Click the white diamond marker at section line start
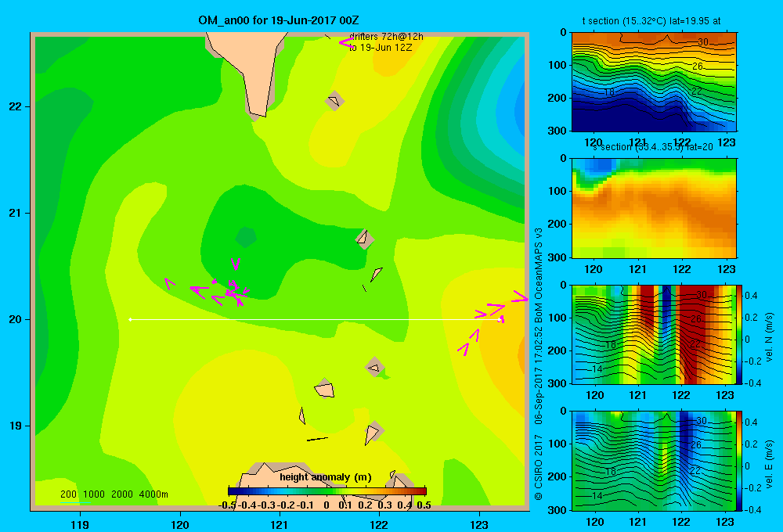The height and width of the screenshot is (532, 783). 130,319
